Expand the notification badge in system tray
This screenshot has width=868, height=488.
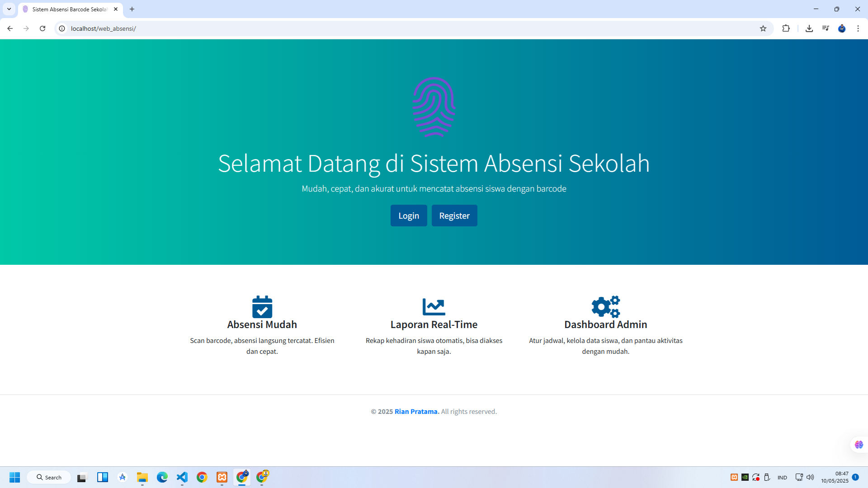click(x=856, y=477)
